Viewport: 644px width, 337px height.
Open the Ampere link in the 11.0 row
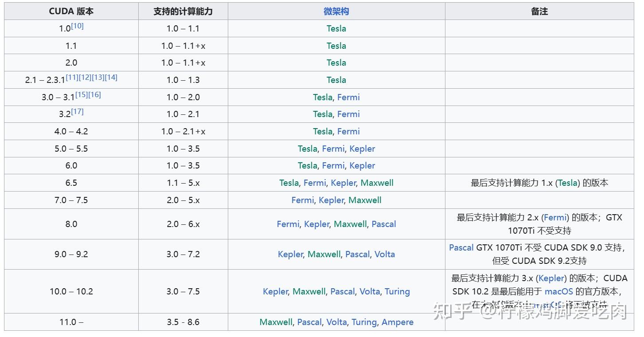click(397, 322)
